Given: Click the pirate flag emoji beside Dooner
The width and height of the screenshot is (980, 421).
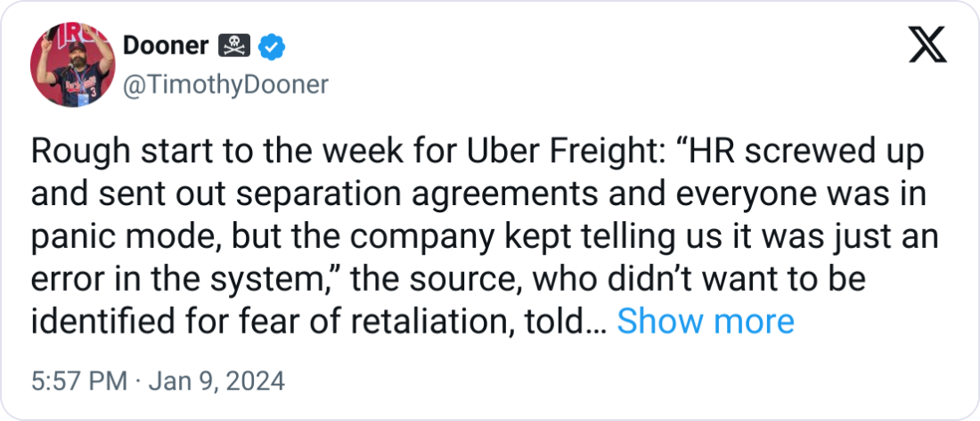Looking at the screenshot, I should click(234, 45).
